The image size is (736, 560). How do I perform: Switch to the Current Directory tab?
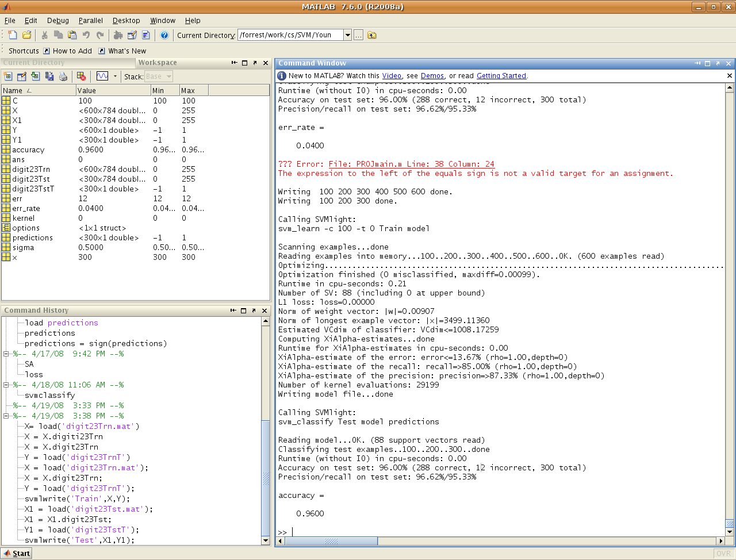[x=34, y=63]
